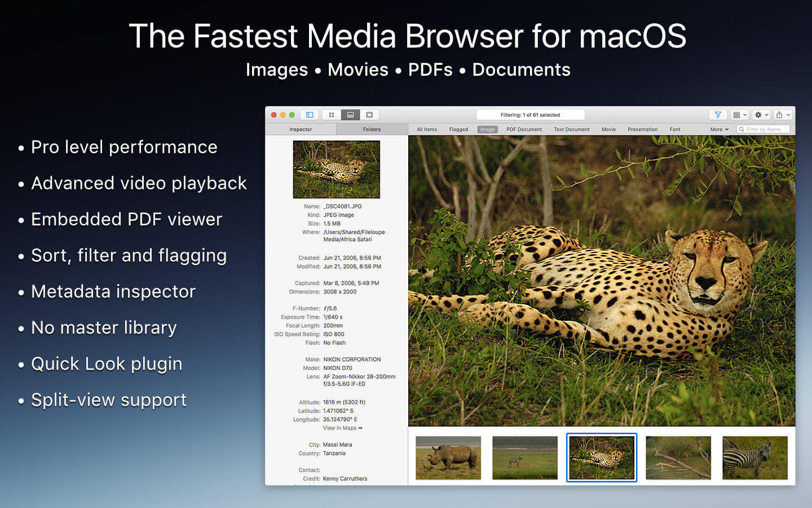Open the filter funnel options
Image resolution: width=812 pixels, height=508 pixels.
pyautogui.click(x=718, y=115)
